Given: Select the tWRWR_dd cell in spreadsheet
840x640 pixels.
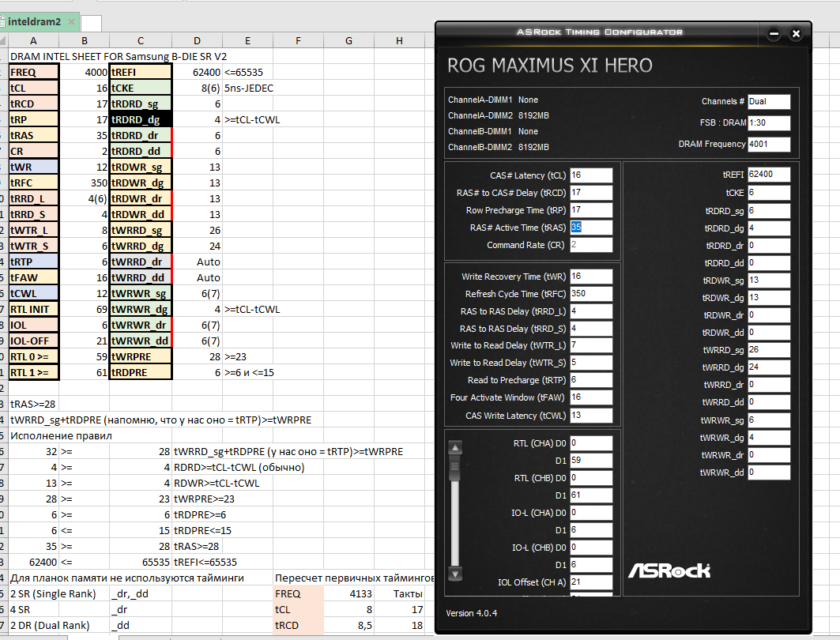Looking at the screenshot, I should point(141,341).
